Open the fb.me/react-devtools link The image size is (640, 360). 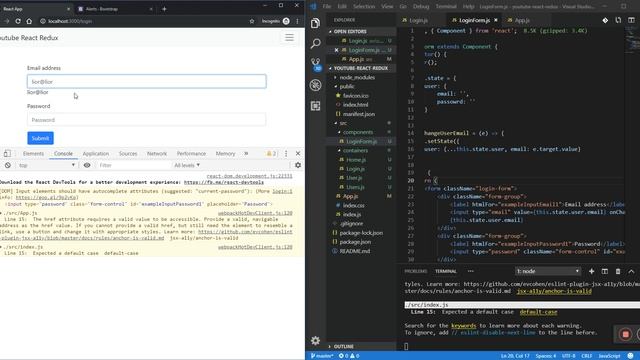click(x=224, y=182)
